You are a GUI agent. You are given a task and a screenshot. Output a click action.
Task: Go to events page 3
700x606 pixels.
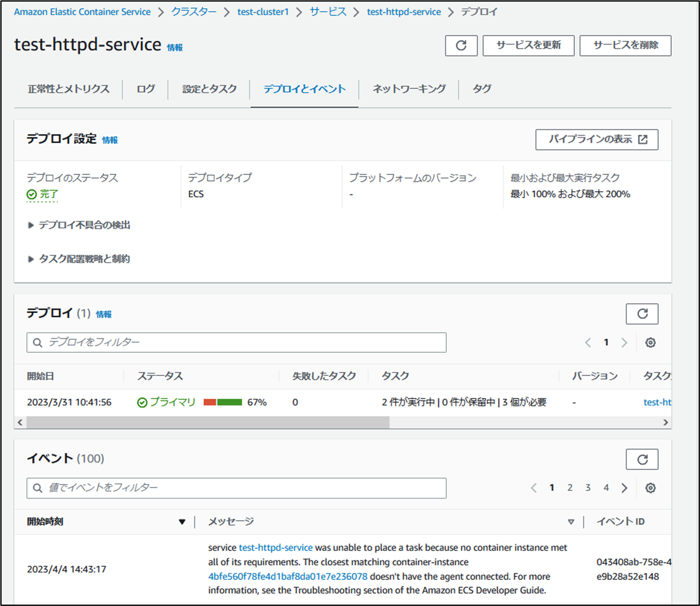(588, 488)
